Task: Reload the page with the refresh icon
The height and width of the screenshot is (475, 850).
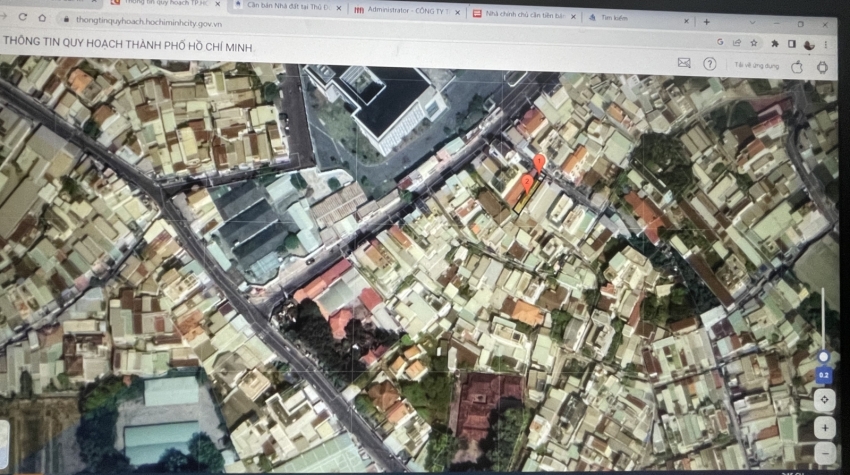Action: pyautogui.click(x=23, y=17)
